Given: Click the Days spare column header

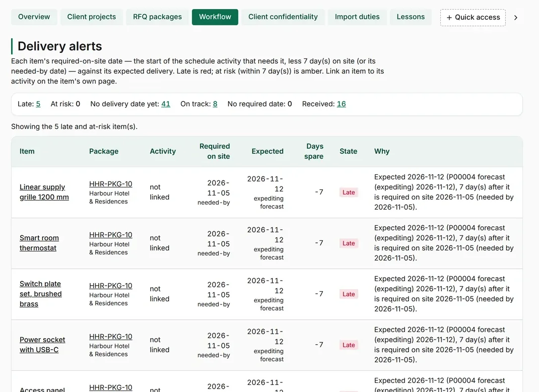Looking at the screenshot, I should tap(314, 151).
